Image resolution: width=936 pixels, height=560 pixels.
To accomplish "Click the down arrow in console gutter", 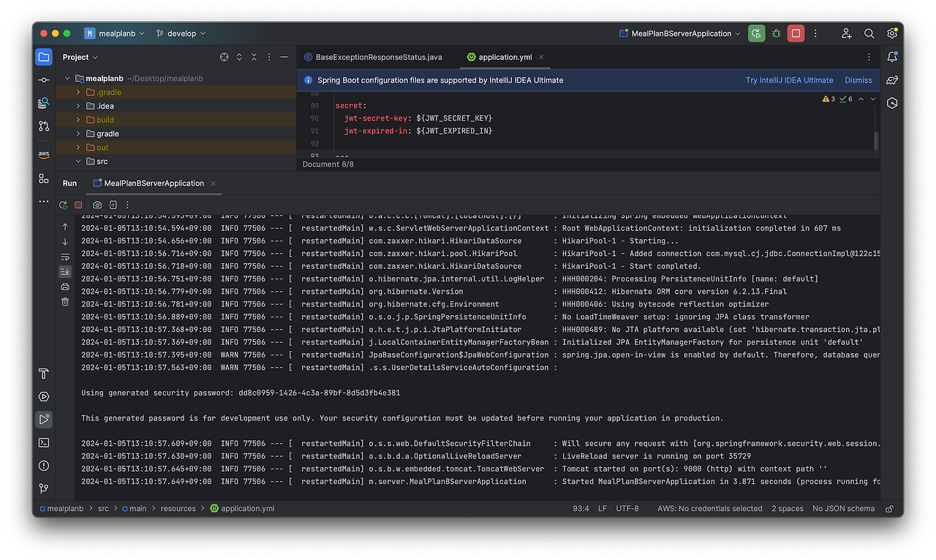I will tap(65, 242).
